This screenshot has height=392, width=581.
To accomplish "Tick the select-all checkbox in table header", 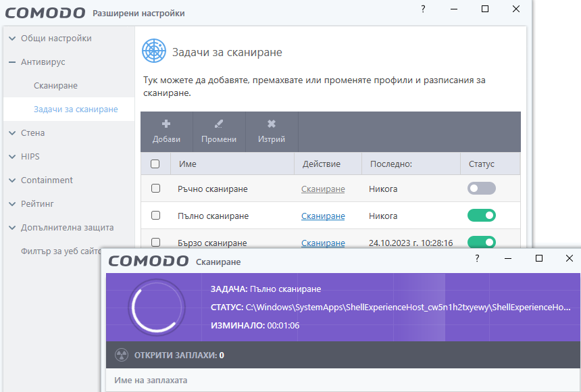I will click(155, 164).
